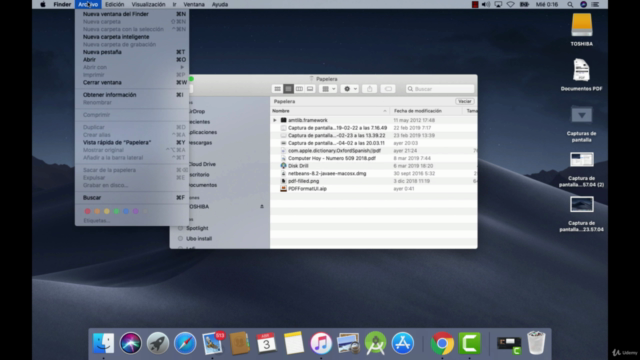Open App Store in the Dock
This screenshot has height=360, width=640.
(x=402, y=343)
